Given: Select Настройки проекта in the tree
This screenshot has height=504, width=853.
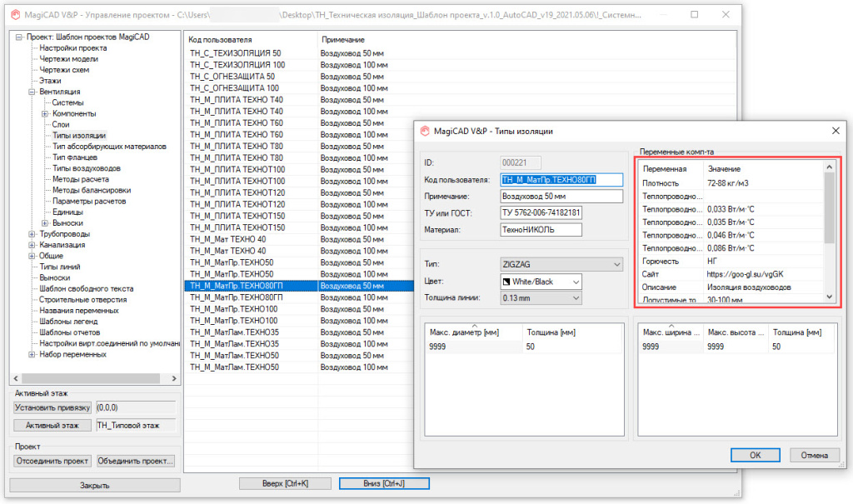Looking at the screenshot, I should click(x=73, y=48).
